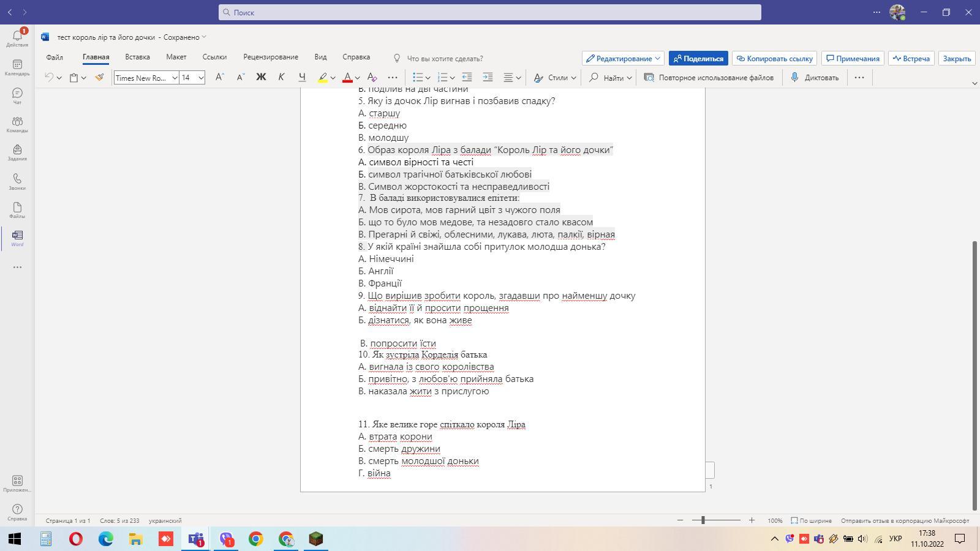Open the Chat section in sidebar

(x=17, y=96)
